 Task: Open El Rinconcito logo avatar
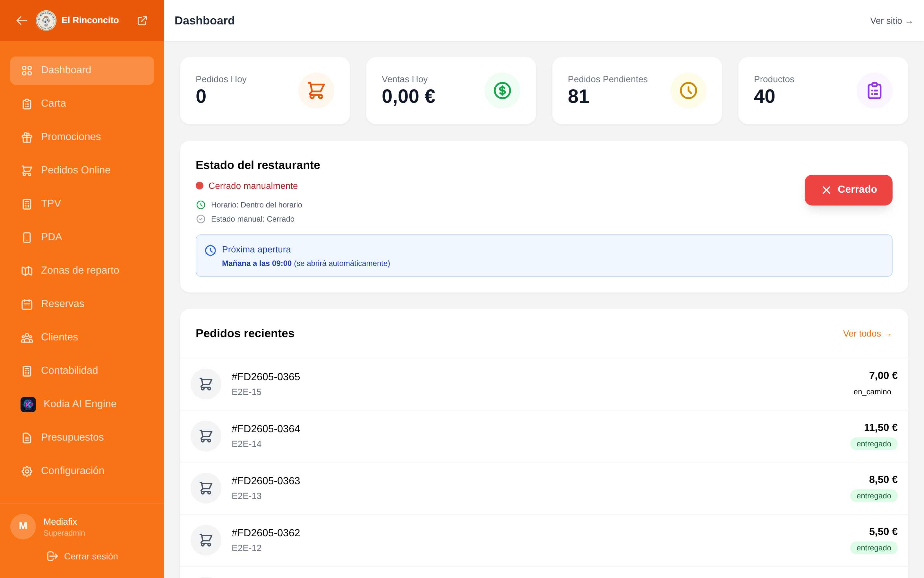tap(46, 20)
